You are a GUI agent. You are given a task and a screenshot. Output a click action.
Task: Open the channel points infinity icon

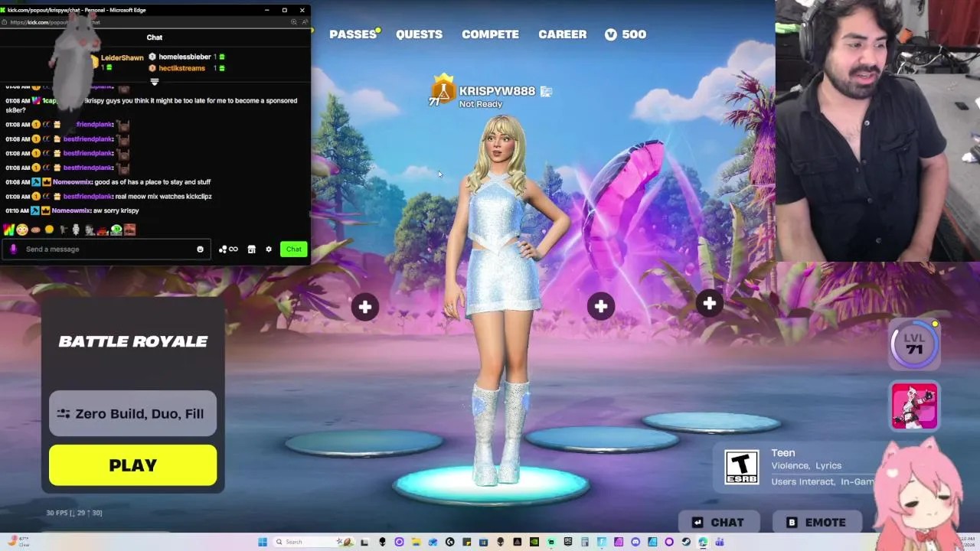tap(228, 249)
